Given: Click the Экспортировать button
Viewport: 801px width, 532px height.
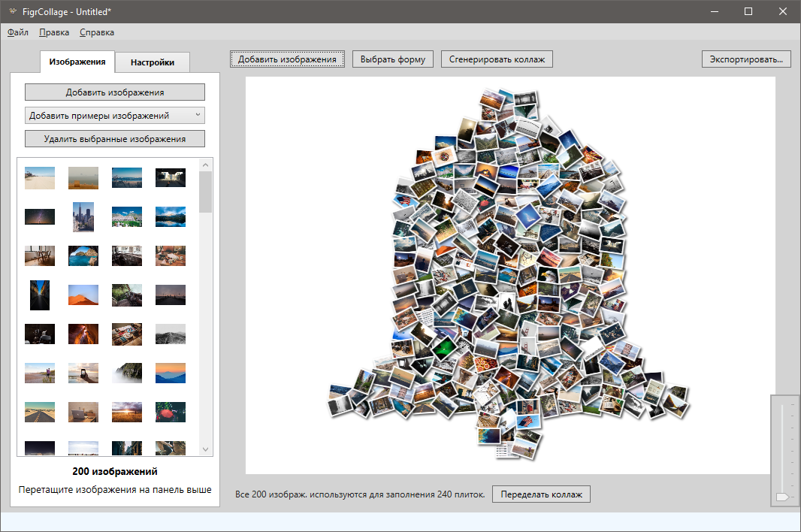Looking at the screenshot, I should tap(745, 59).
